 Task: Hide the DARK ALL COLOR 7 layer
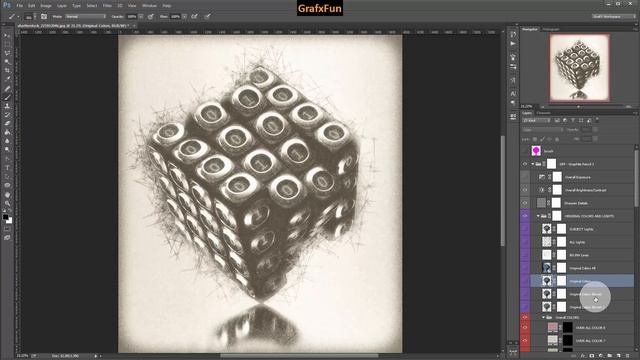click(525, 340)
